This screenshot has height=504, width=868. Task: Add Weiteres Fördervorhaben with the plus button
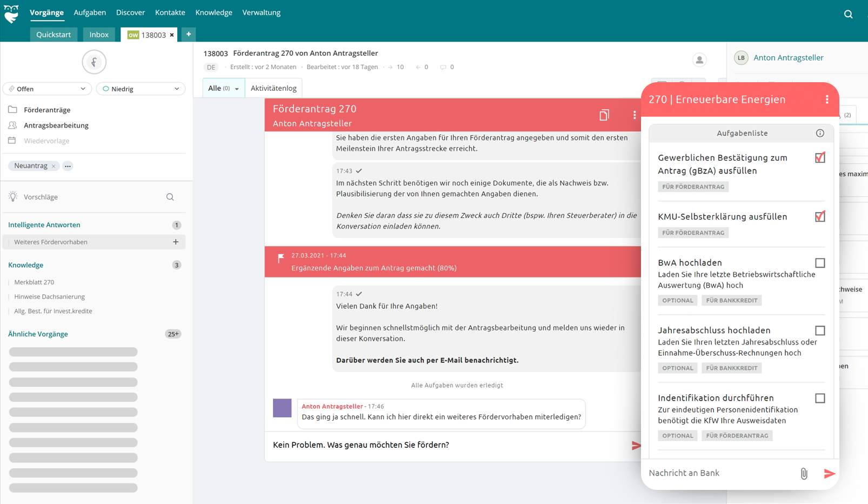click(176, 242)
